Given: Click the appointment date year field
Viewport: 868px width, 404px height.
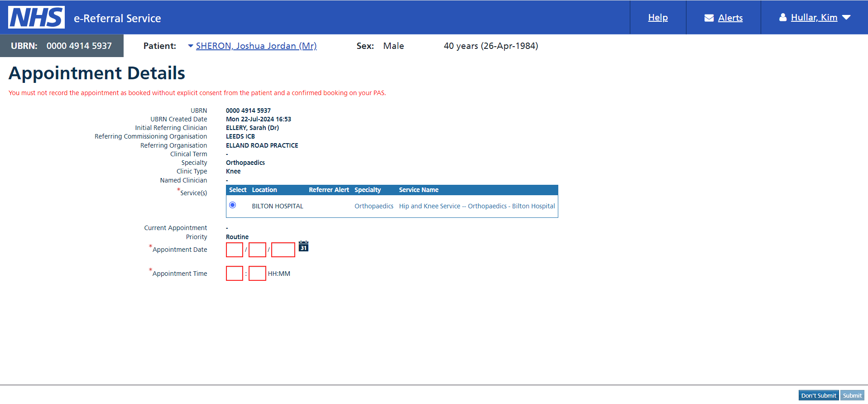Looking at the screenshot, I should tap(283, 250).
